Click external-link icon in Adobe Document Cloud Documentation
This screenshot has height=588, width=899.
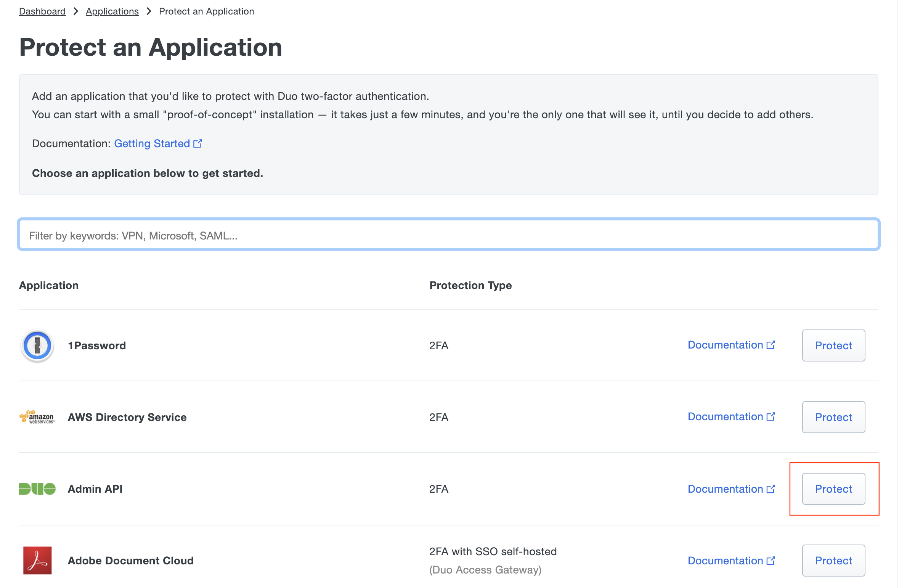(771, 561)
